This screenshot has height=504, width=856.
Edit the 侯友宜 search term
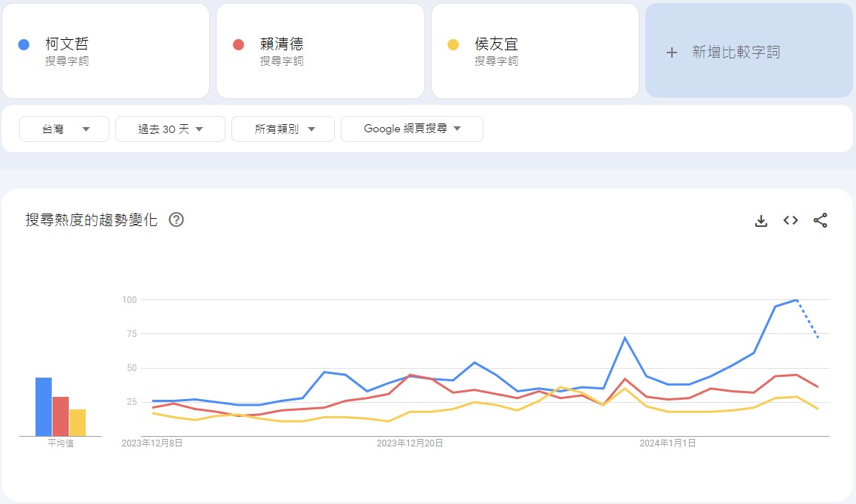535,51
